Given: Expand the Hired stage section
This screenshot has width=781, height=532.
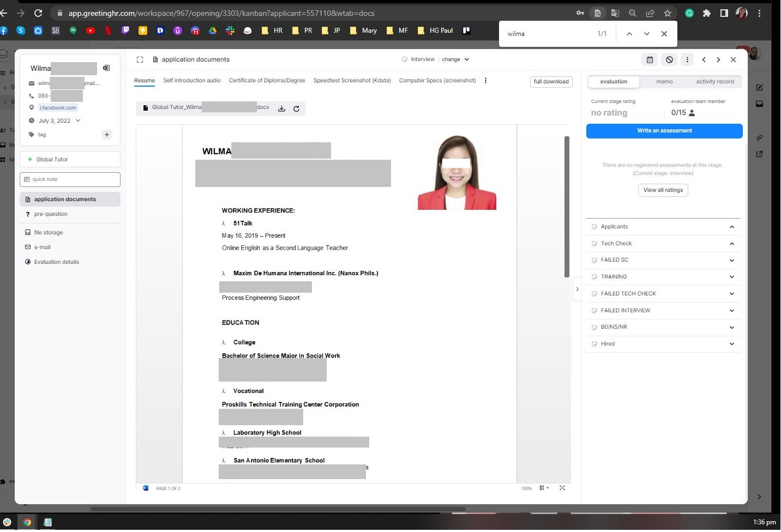Looking at the screenshot, I should tap(732, 344).
